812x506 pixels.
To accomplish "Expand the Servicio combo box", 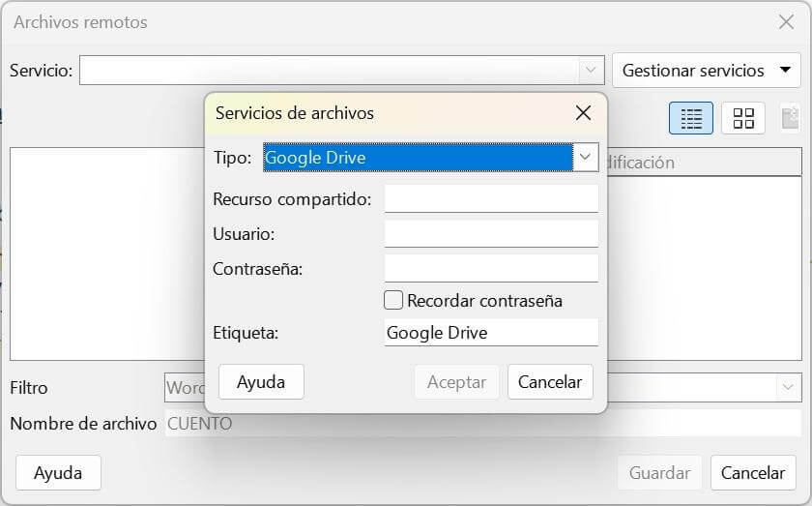I will click(x=591, y=70).
